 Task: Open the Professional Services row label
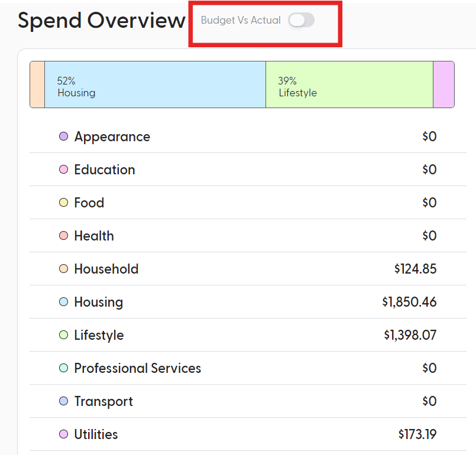tap(138, 368)
